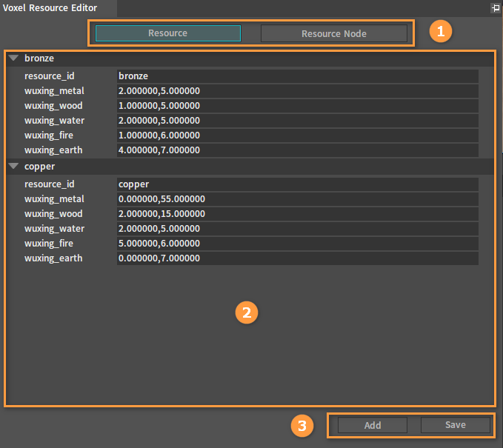Select the copper header label
The height and width of the screenshot is (448, 503).
(39, 167)
